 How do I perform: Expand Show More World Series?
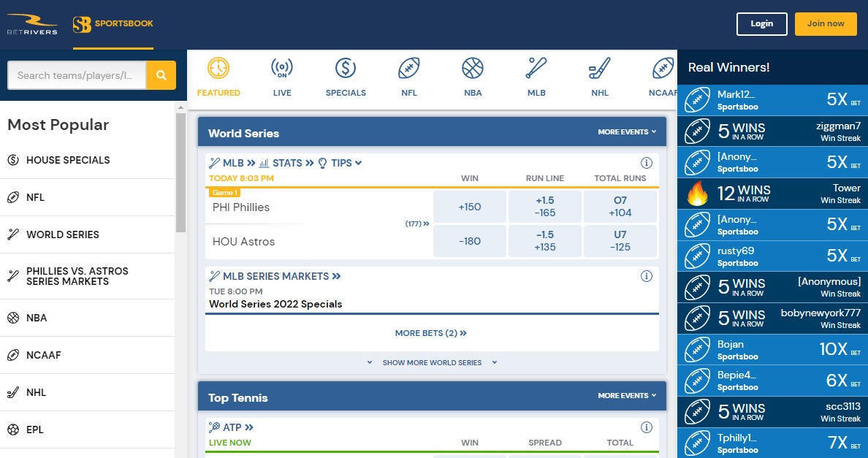point(432,362)
